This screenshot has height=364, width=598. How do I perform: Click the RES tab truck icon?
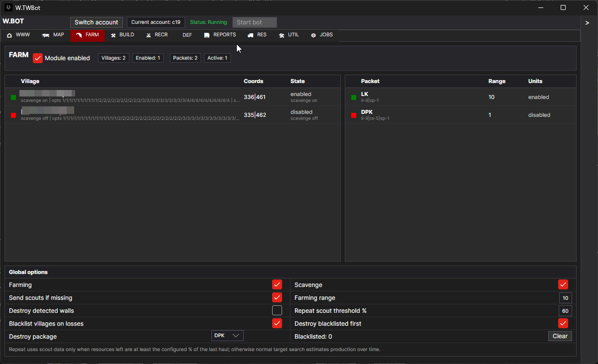[x=251, y=35]
